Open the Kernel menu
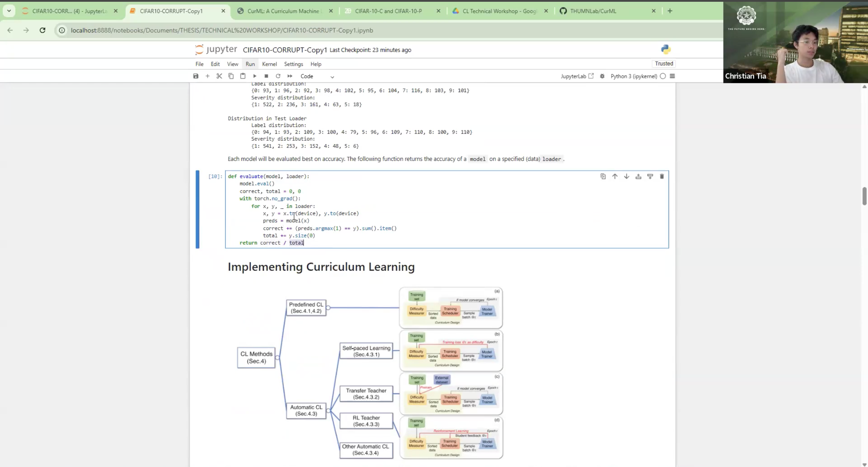 [269, 64]
